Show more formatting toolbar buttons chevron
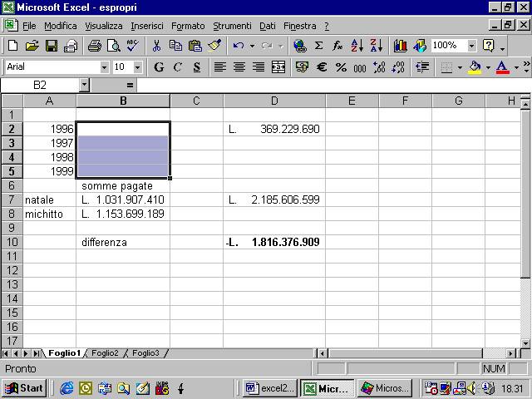 click(x=526, y=66)
